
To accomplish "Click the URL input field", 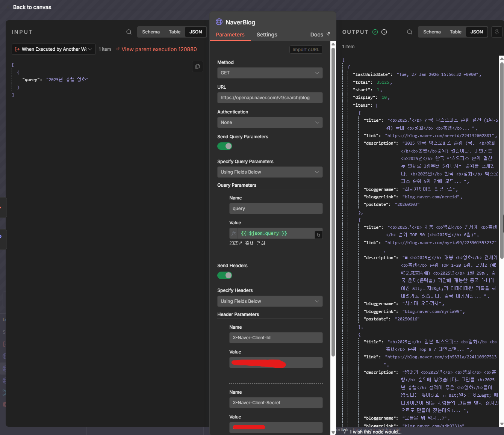I will tap(269, 98).
